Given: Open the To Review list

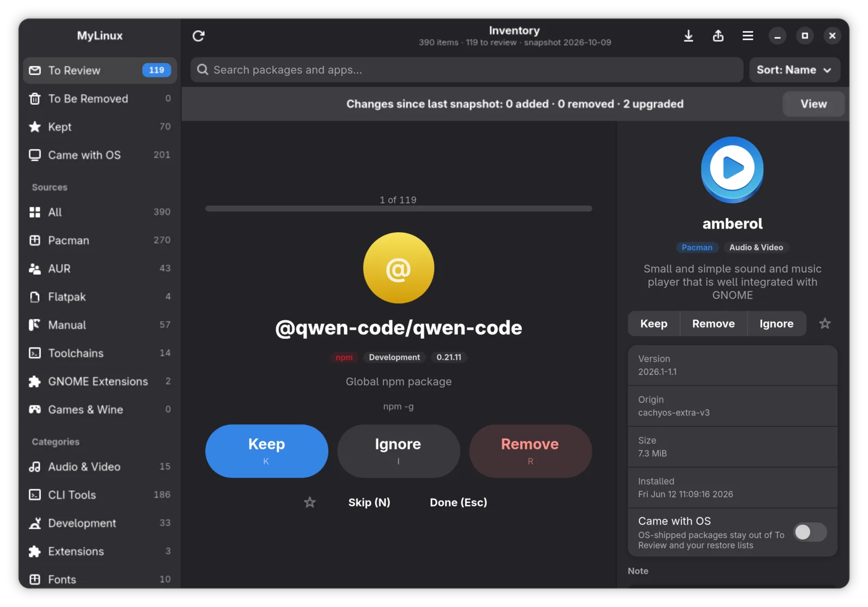Looking at the screenshot, I should click(x=100, y=71).
